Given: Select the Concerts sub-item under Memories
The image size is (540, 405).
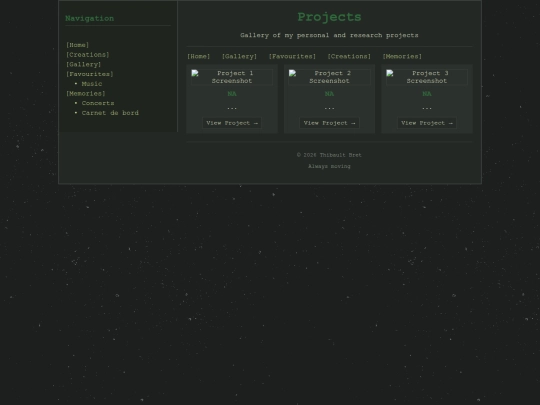Looking at the screenshot, I should [98, 103].
